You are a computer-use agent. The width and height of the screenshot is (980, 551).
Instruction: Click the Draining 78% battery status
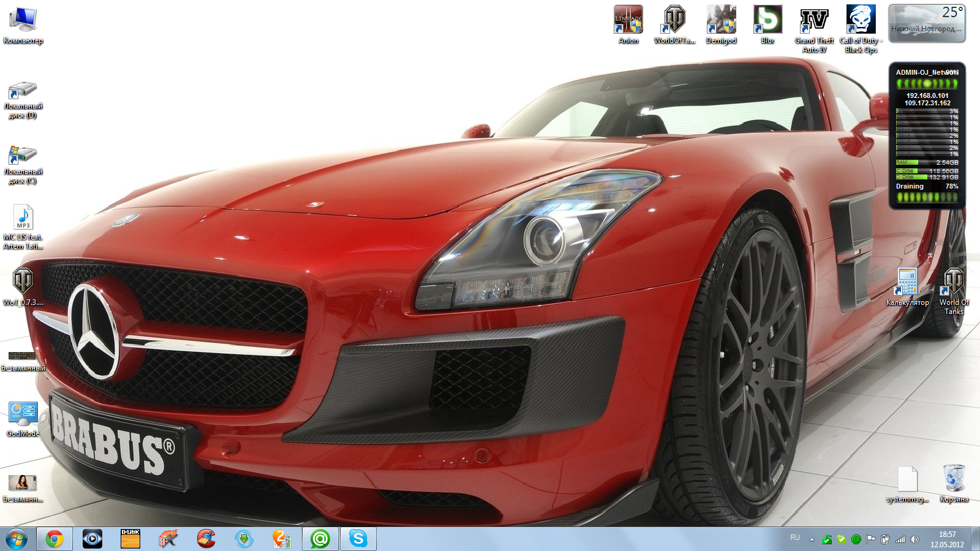927,186
